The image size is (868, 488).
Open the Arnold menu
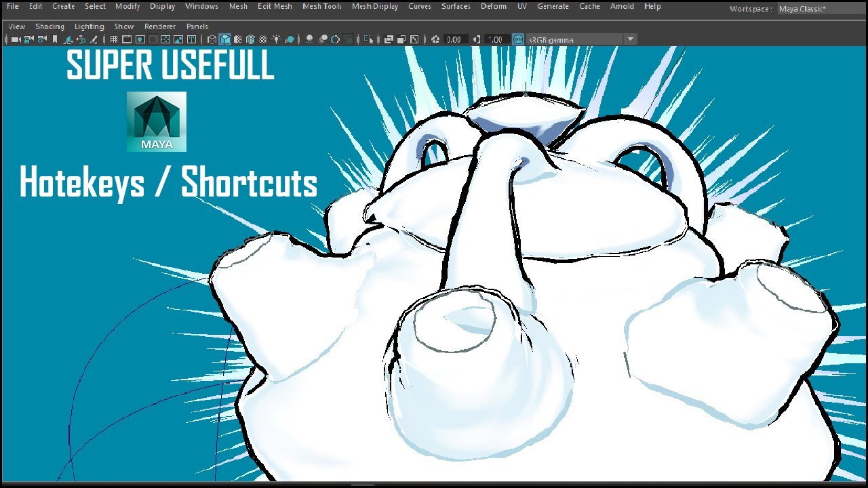click(622, 6)
